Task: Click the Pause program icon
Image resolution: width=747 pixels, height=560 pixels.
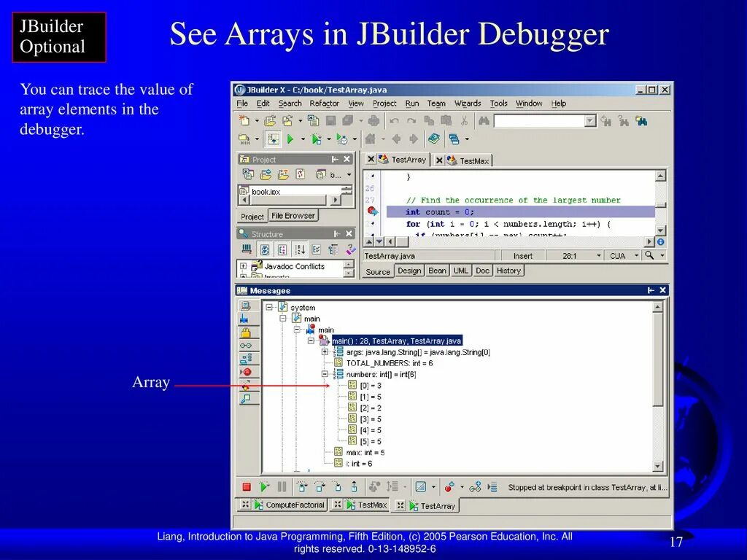Action: (x=282, y=486)
